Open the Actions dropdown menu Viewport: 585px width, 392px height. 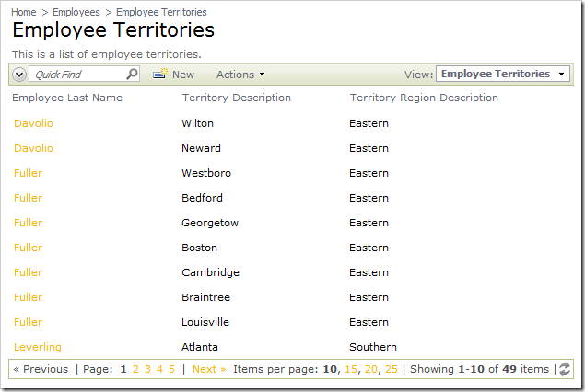[240, 75]
